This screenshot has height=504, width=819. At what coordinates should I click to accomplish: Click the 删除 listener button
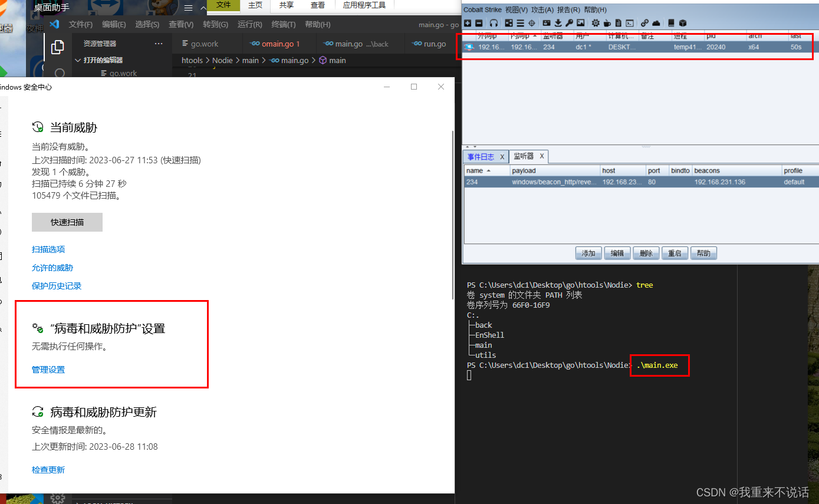[x=646, y=253]
